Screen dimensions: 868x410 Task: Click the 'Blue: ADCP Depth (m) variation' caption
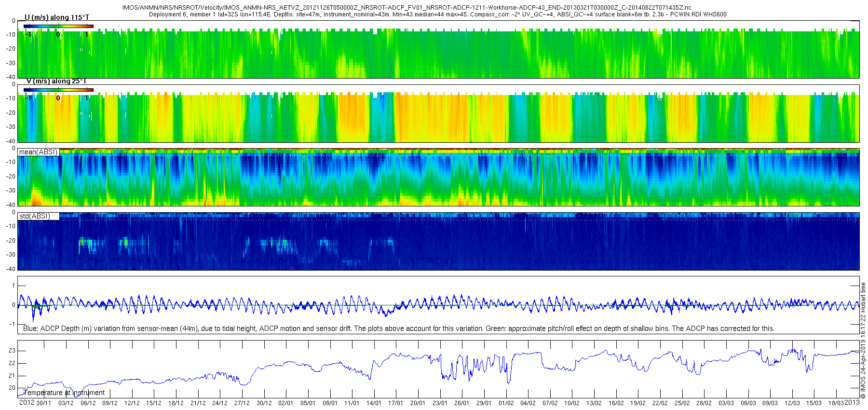tap(399, 328)
